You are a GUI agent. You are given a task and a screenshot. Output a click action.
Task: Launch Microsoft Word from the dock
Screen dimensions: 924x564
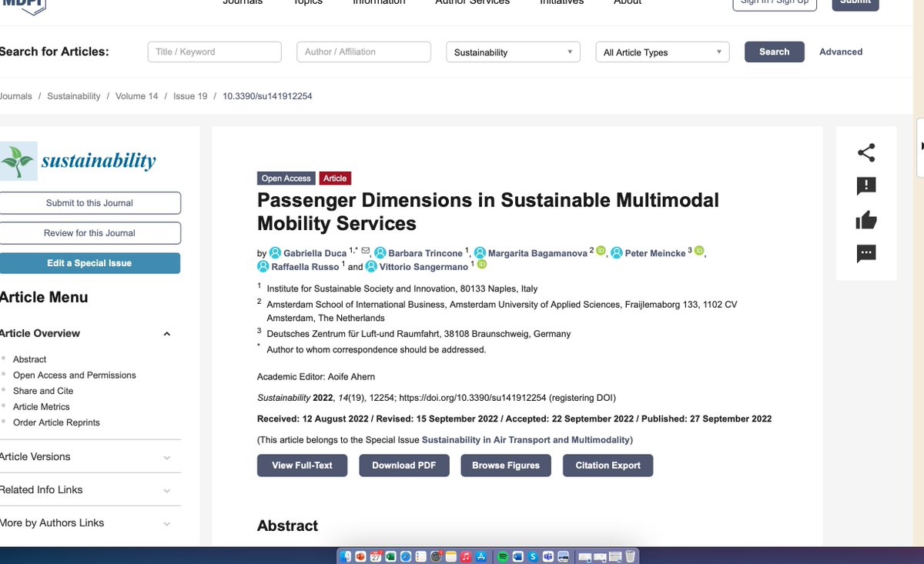517,556
